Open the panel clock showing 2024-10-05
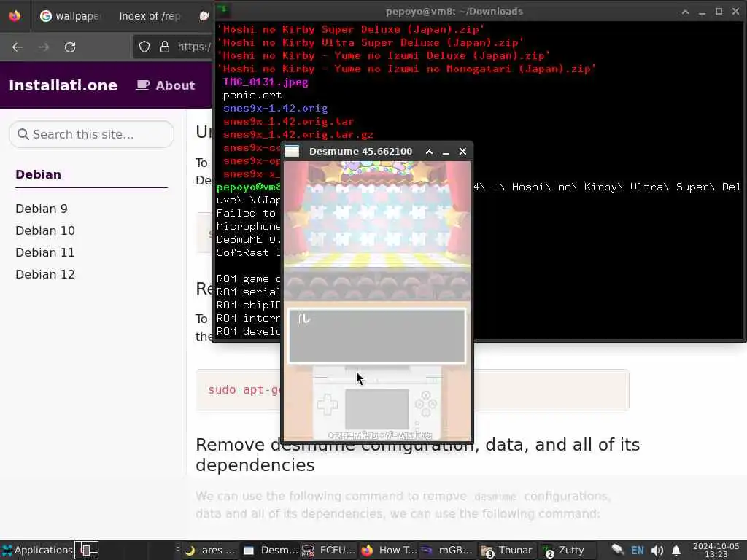 pos(716,550)
